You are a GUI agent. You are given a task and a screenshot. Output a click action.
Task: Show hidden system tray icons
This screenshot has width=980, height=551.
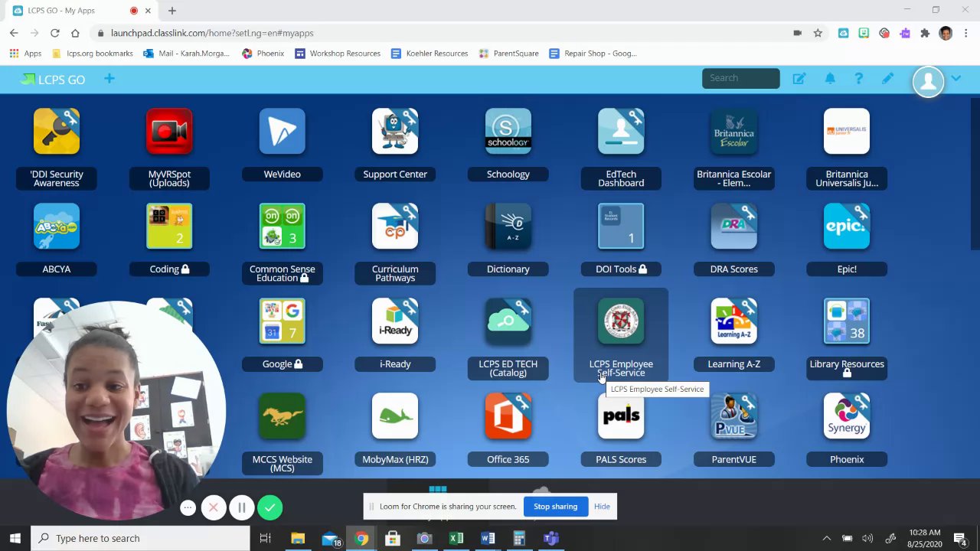click(x=826, y=539)
